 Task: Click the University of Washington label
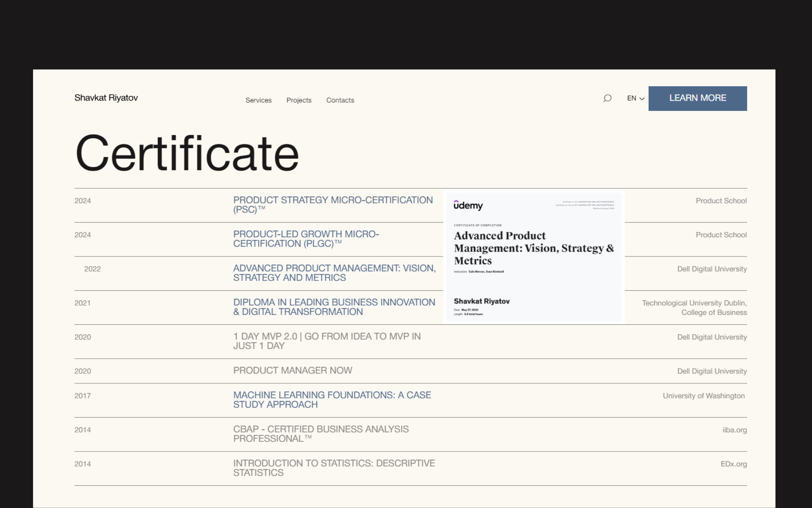[x=703, y=396]
